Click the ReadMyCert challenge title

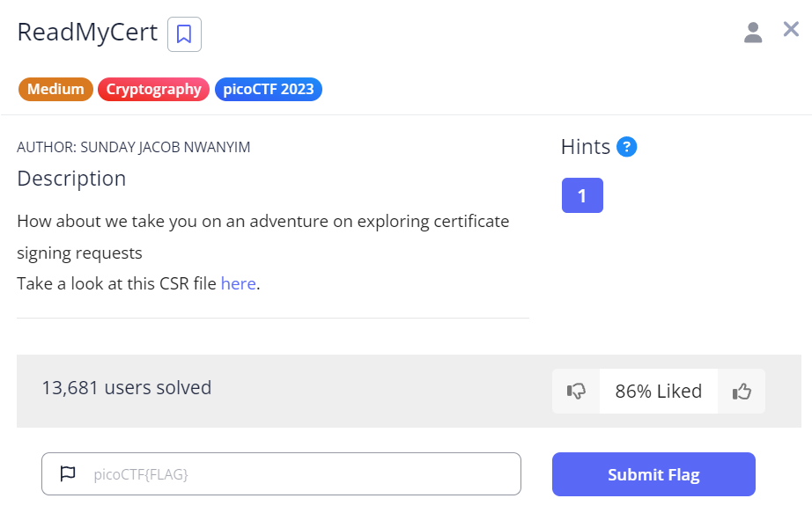[87, 33]
